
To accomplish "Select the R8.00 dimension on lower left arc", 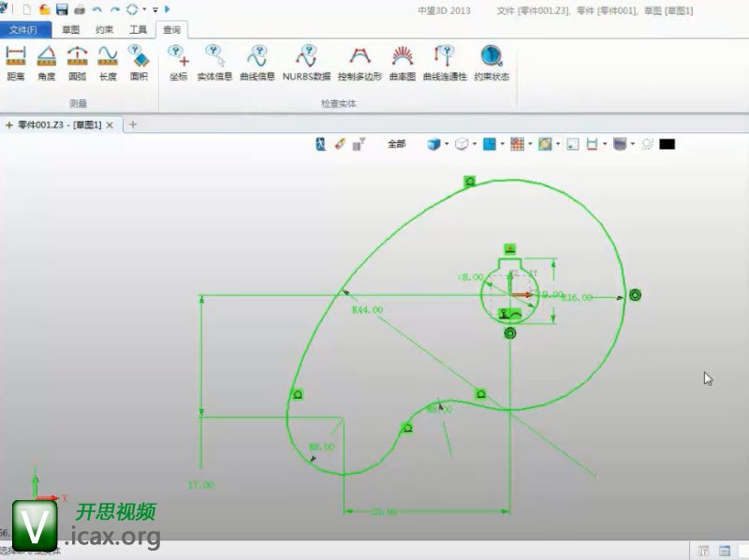I will click(321, 447).
